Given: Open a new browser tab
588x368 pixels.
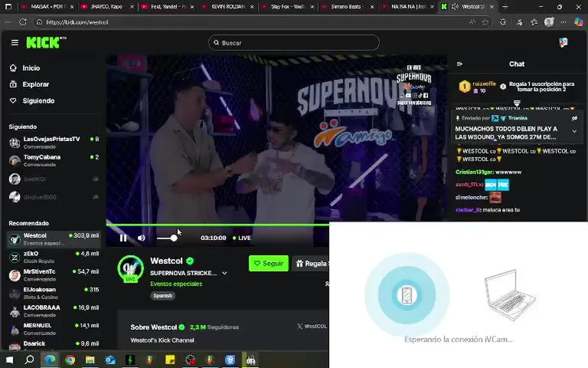Looking at the screenshot, I should pos(505,7).
